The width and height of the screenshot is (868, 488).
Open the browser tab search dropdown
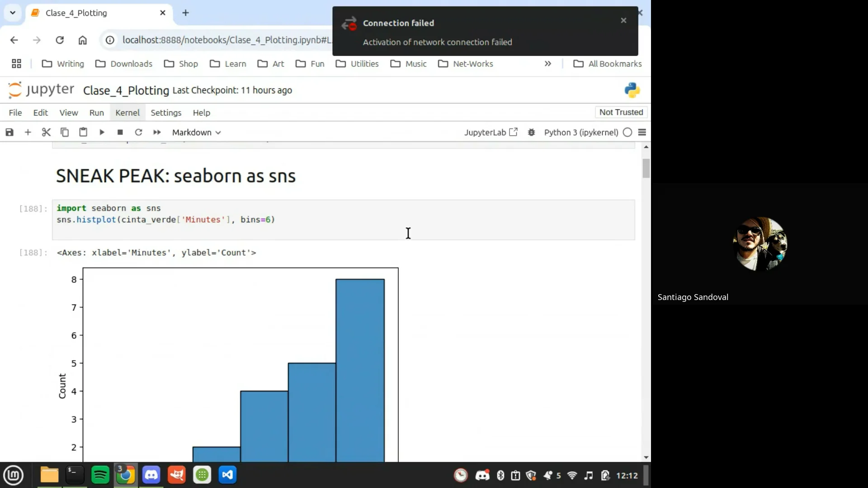(12, 13)
